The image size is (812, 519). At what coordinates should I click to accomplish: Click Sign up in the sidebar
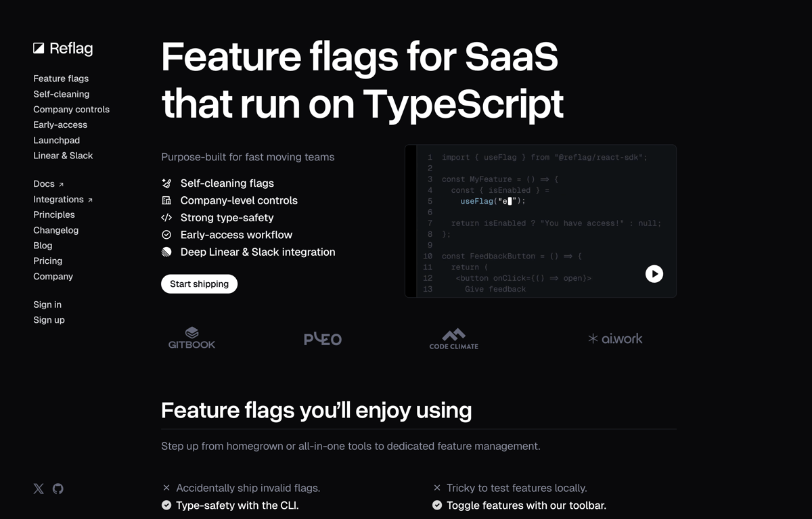click(x=49, y=319)
